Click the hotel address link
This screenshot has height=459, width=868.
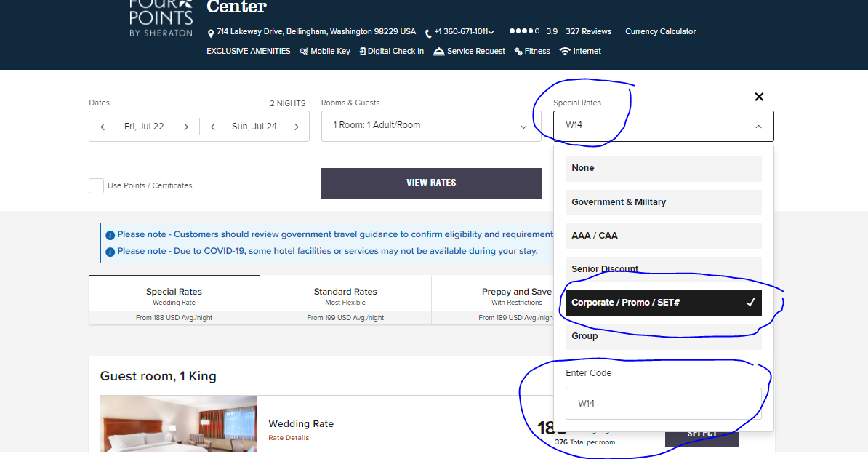coord(316,31)
